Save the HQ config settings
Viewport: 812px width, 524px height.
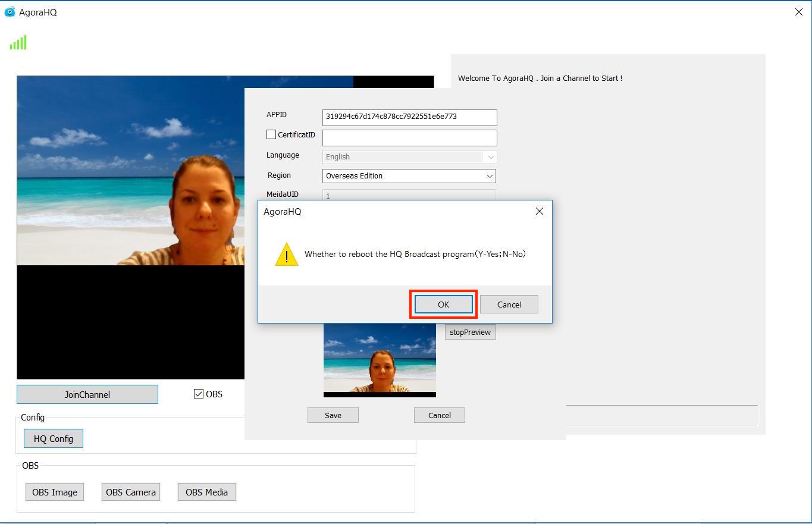tap(333, 415)
